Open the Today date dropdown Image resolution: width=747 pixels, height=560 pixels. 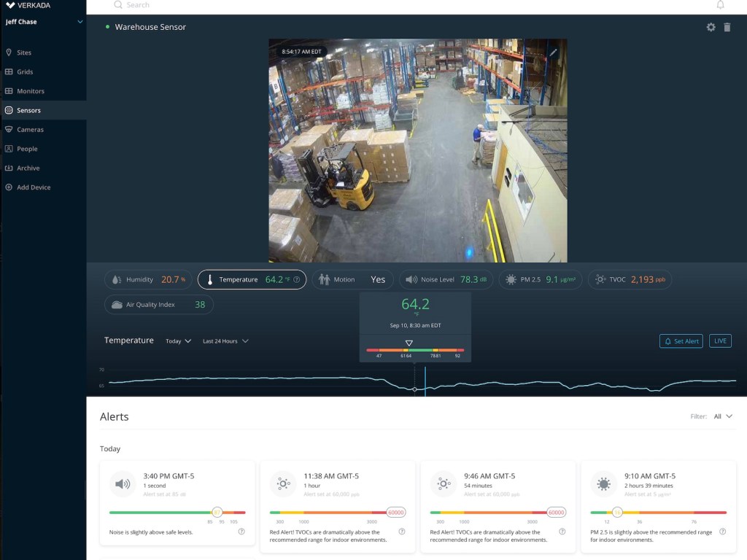coord(178,341)
